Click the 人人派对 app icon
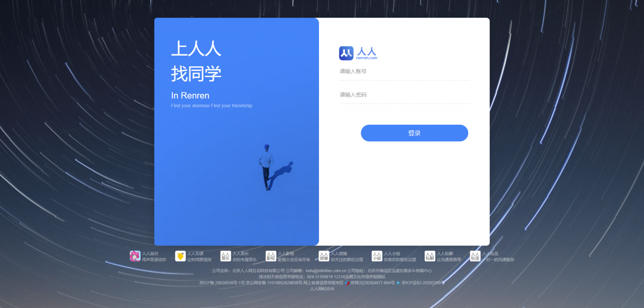 pos(135,256)
